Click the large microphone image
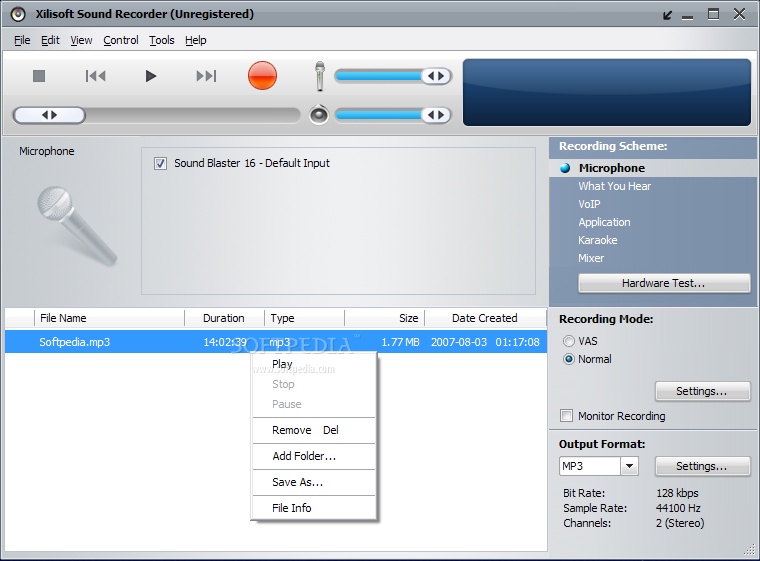The image size is (760, 561). (77, 226)
